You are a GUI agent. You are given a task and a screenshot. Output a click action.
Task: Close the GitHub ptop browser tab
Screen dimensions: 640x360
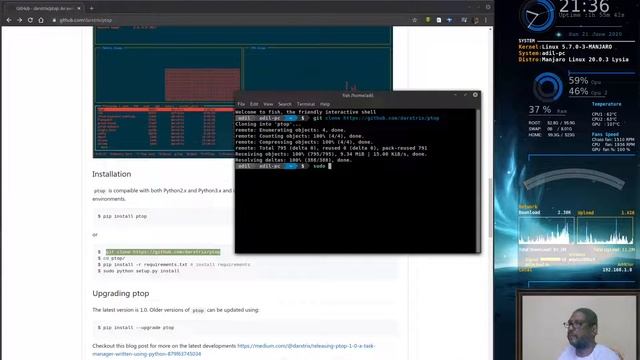[x=79, y=8]
